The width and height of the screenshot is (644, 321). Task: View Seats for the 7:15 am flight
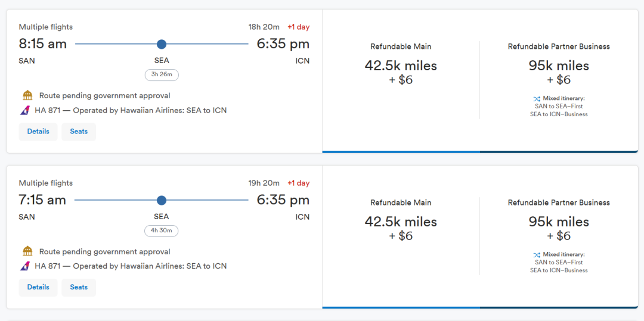[x=79, y=288]
